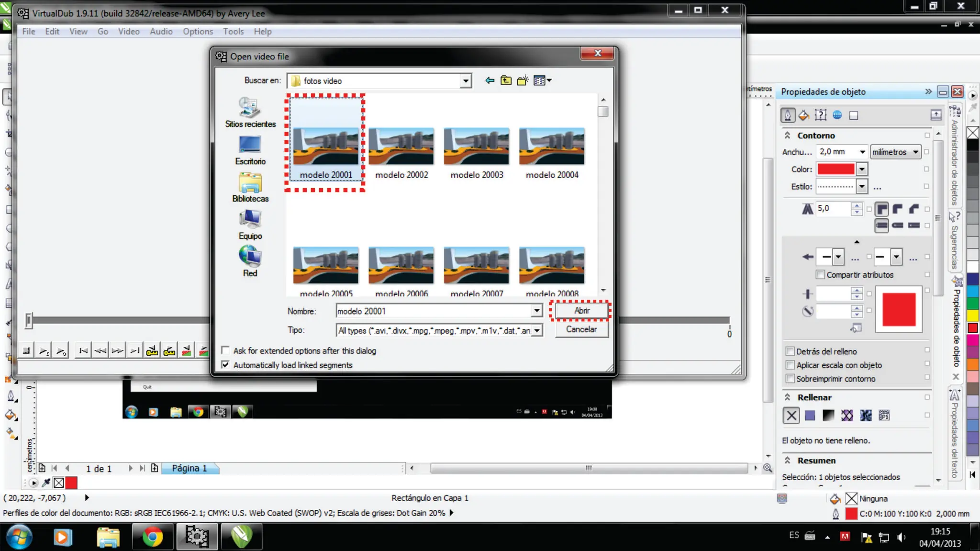Open VirtualDub Help menu
Screen dimensions: 980x551
pyautogui.click(x=263, y=31)
